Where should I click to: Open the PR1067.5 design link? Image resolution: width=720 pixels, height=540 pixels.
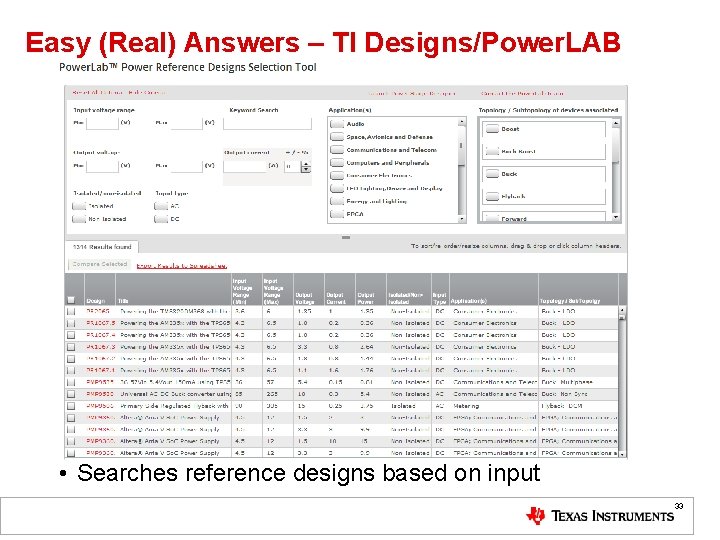(101, 323)
